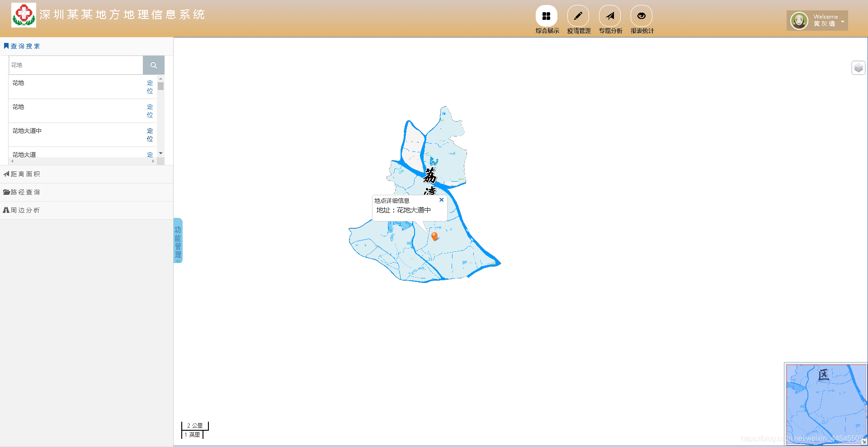Expand the 路径查询 section

click(x=86, y=192)
